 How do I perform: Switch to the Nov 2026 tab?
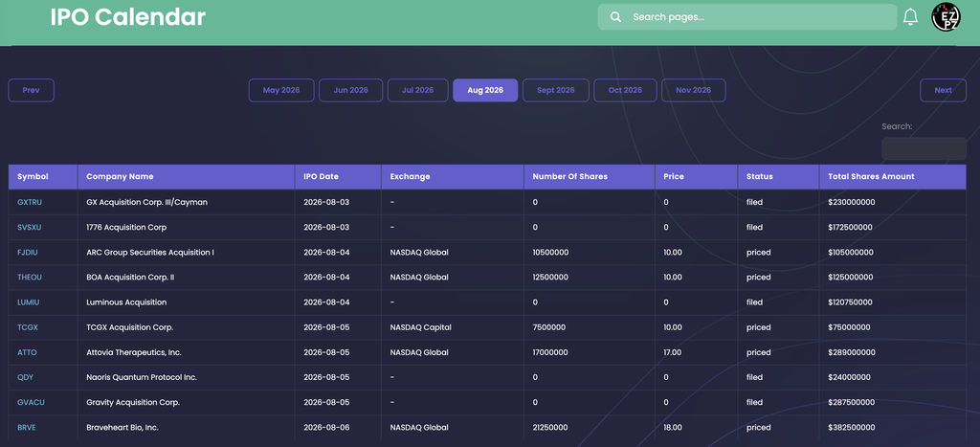click(x=693, y=90)
